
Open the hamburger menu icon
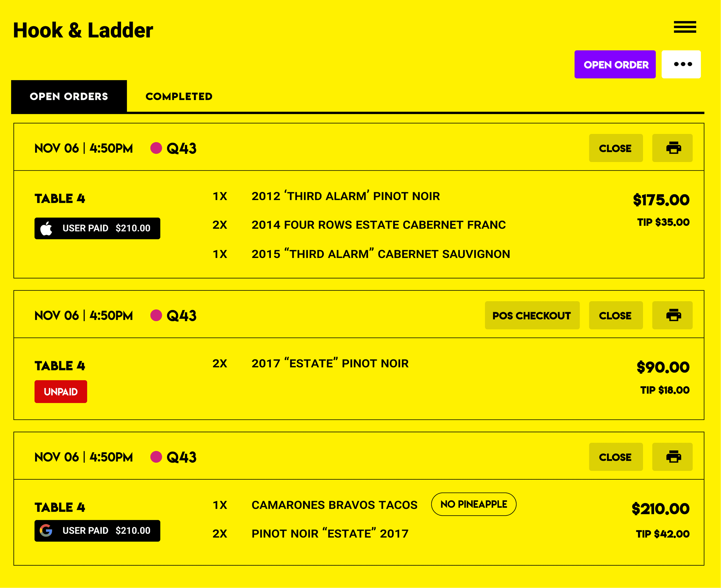(x=685, y=27)
